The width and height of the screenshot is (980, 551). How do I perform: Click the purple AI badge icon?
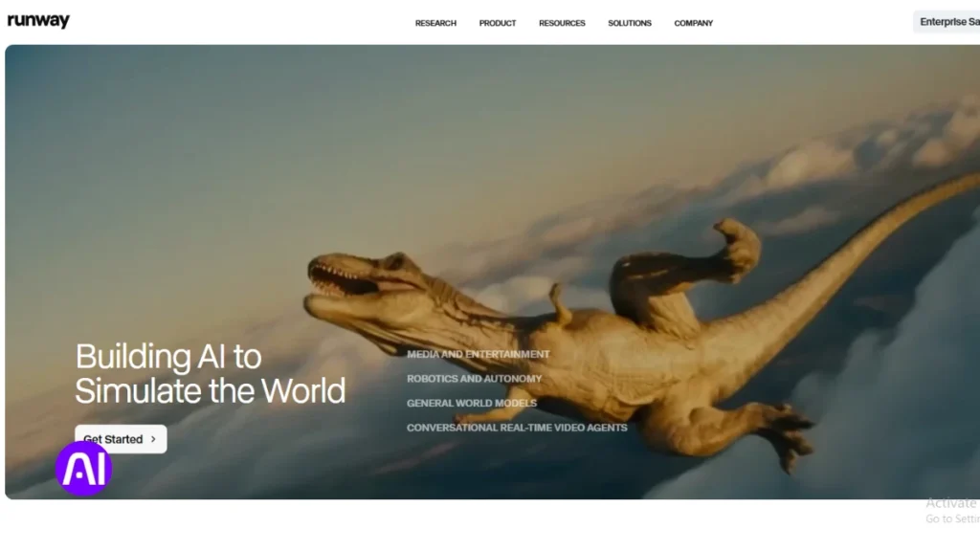click(84, 469)
